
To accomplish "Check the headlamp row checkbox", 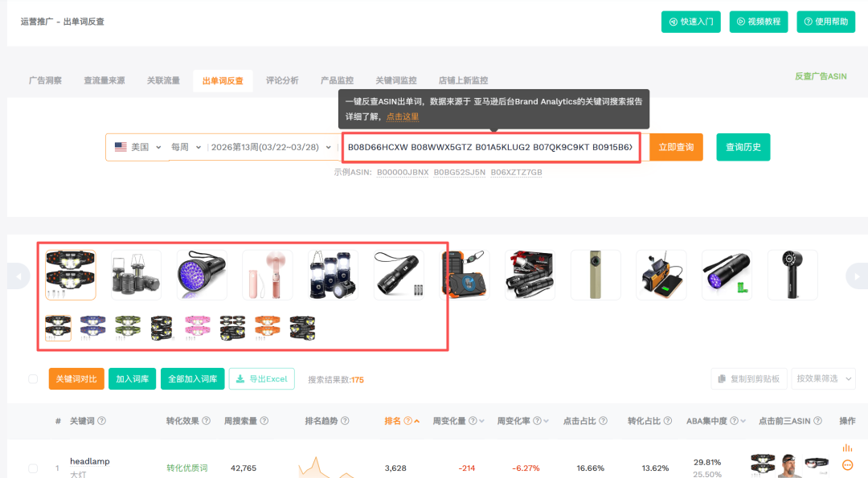I will 33,468.
